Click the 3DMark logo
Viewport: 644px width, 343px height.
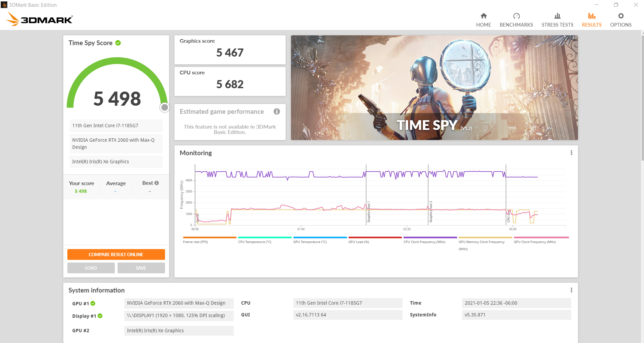(x=39, y=19)
